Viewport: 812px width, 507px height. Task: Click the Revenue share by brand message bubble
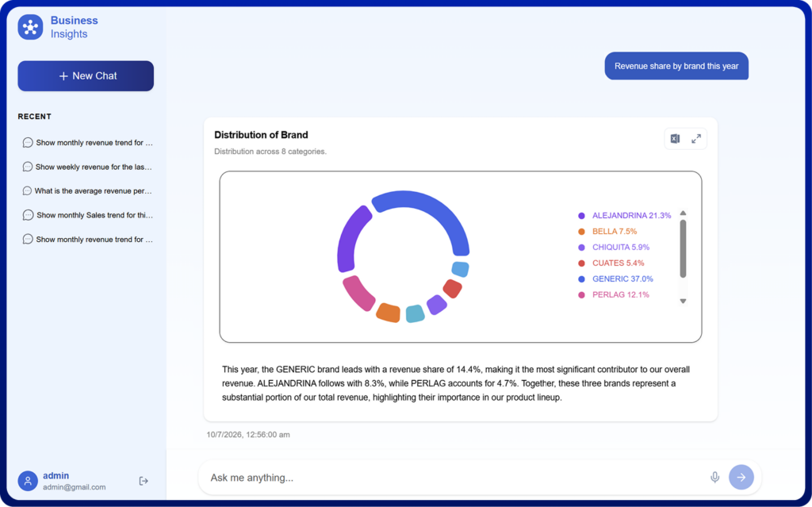point(676,66)
